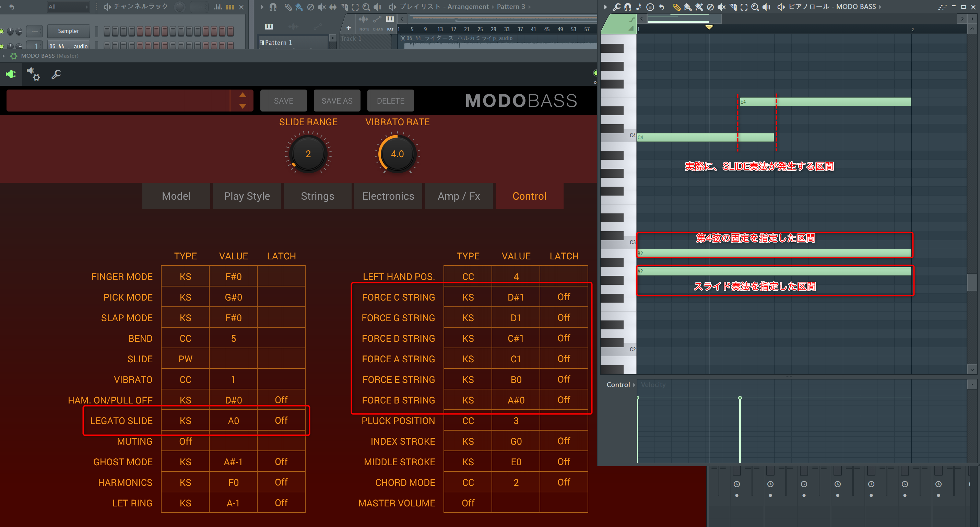Click the VIBRATO RATE knob
980x527 pixels.
(x=397, y=154)
